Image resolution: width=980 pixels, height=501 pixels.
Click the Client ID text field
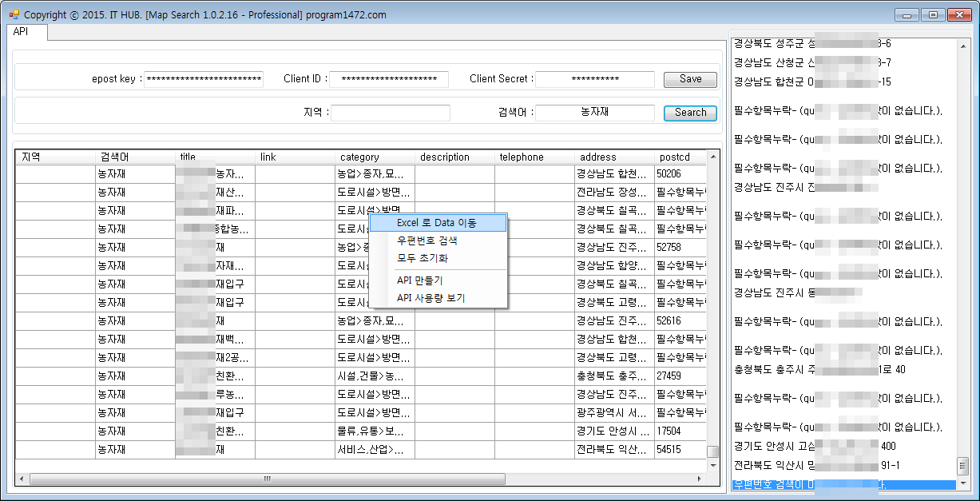pos(389,79)
